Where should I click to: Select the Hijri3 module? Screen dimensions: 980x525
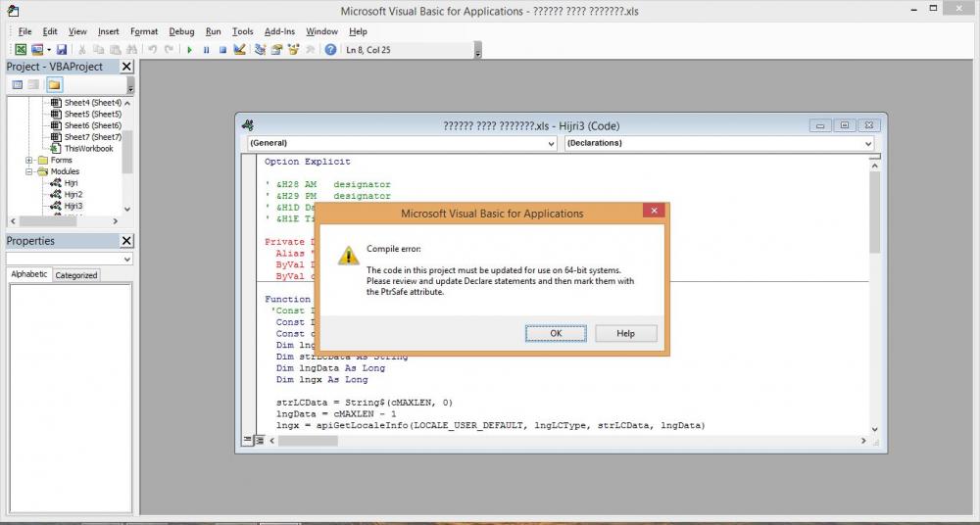(x=73, y=206)
